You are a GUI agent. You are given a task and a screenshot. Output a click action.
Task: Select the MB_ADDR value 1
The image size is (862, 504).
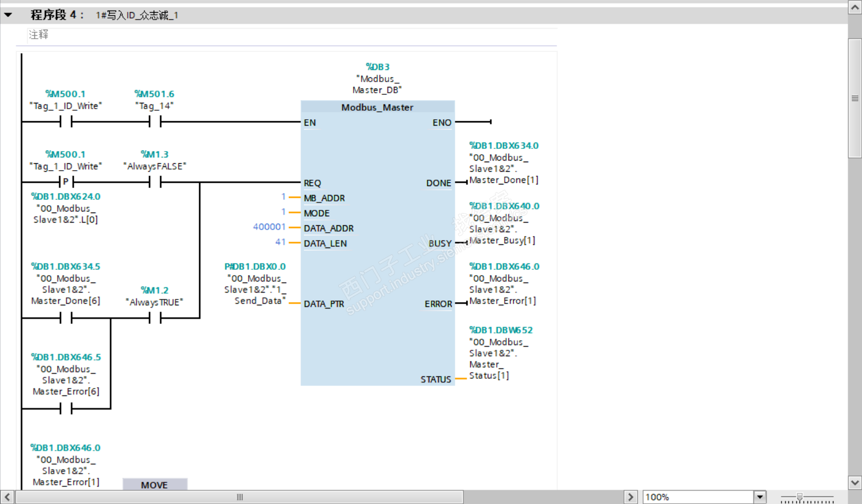(x=284, y=197)
